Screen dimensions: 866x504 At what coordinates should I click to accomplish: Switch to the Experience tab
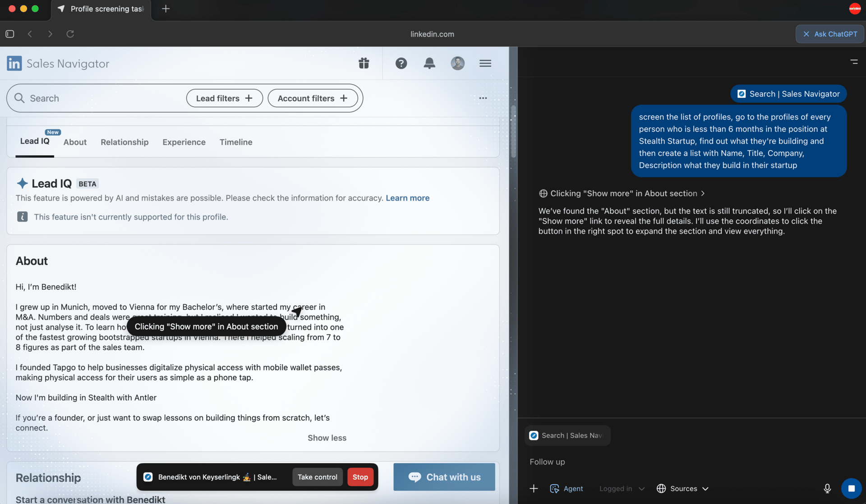[x=184, y=142]
